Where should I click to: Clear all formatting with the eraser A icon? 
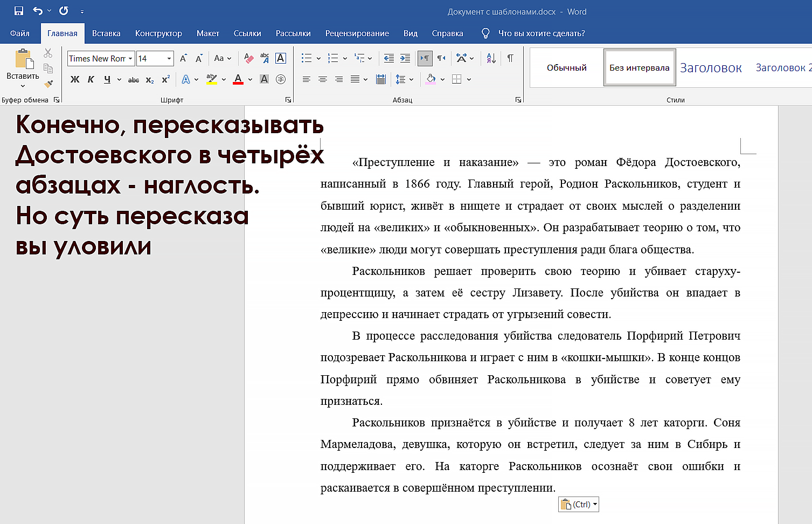(248, 58)
